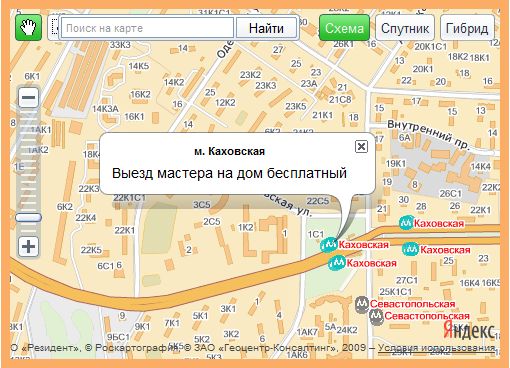Click the balloon title м. Каховская
This screenshot has width=510, height=368.
pyautogui.click(x=229, y=151)
